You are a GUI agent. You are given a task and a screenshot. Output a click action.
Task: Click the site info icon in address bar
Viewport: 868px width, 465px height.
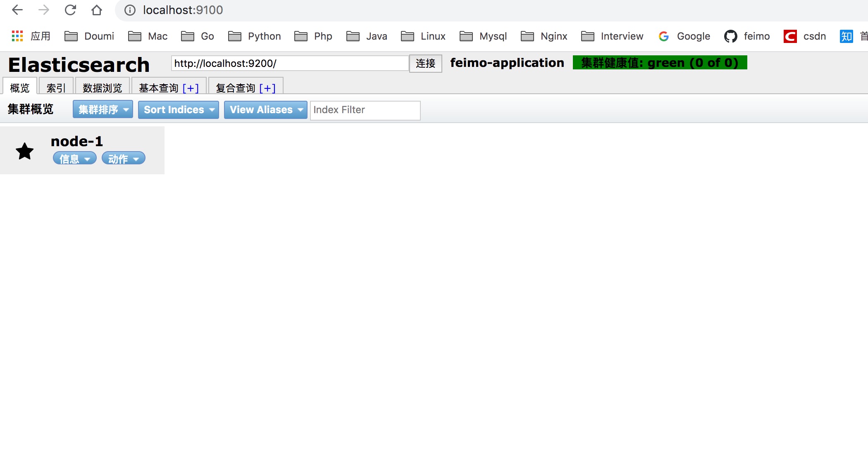(130, 10)
